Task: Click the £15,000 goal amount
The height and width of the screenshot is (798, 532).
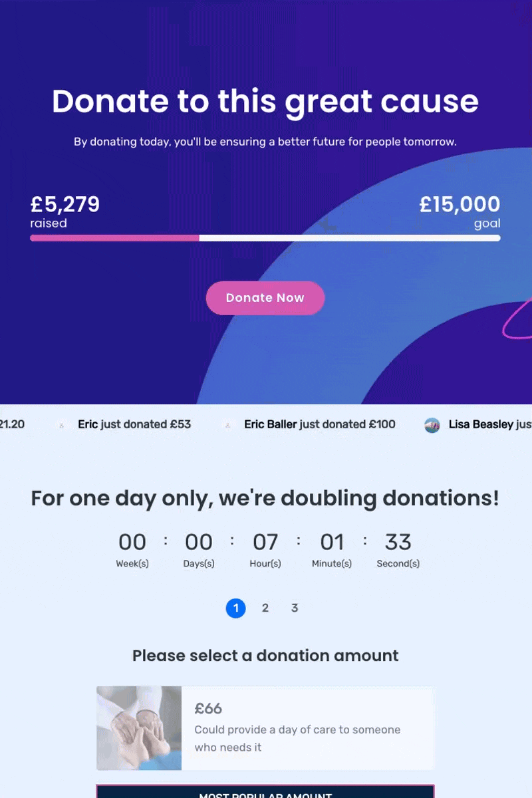Action: tap(460, 204)
